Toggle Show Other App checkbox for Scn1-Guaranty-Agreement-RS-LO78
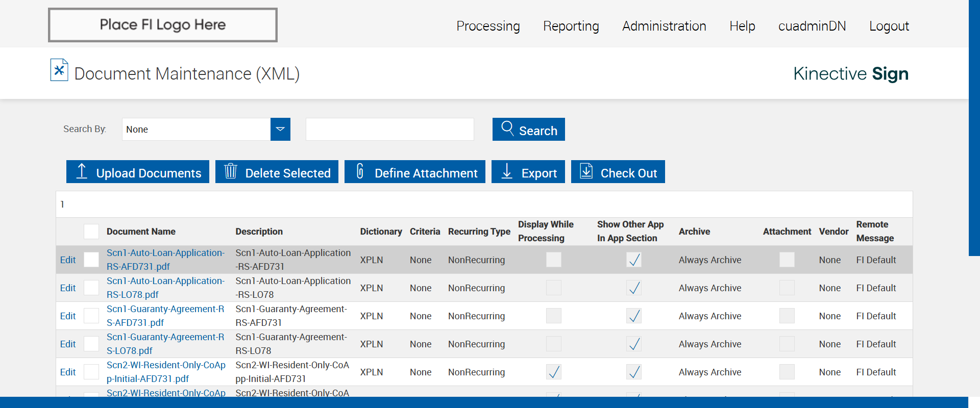980x408 pixels. pos(634,344)
